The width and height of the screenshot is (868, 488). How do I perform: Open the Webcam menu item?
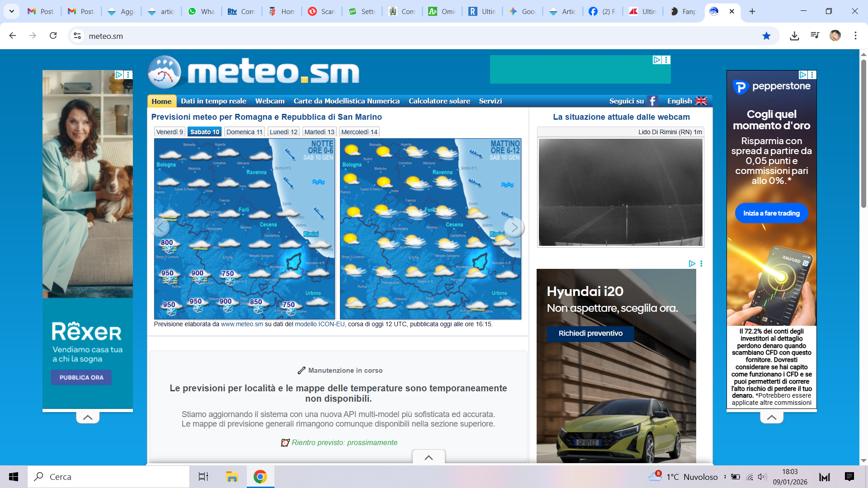pos(270,101)
